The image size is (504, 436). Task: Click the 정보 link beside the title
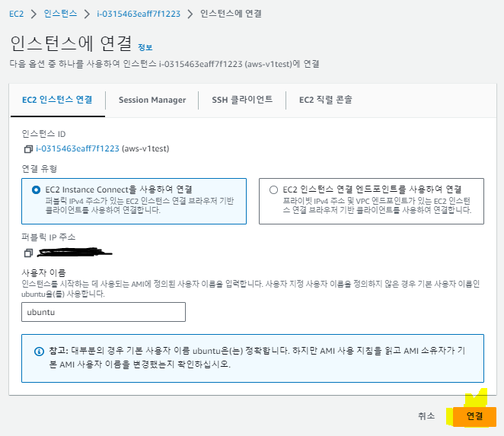pyautogui.click(x=145, y=47)
